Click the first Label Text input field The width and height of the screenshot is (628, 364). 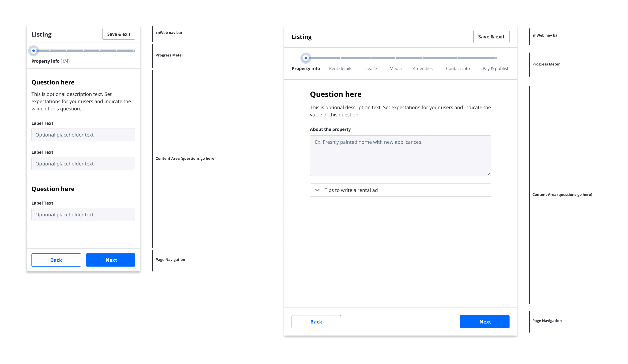[83, 135]
